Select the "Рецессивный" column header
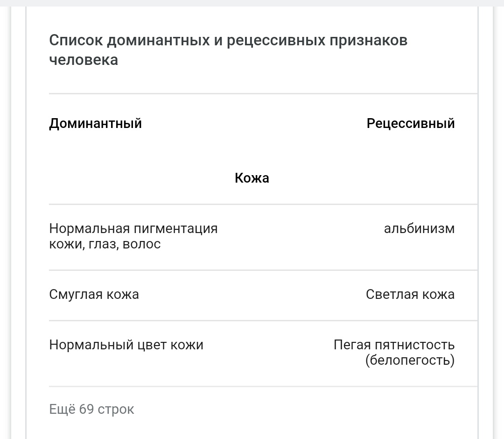This screenshot has height=439, width=504. (x=411, y=123)
